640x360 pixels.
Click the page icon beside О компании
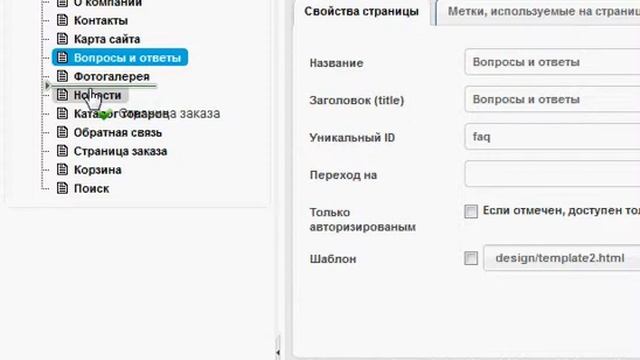point(62,3)
